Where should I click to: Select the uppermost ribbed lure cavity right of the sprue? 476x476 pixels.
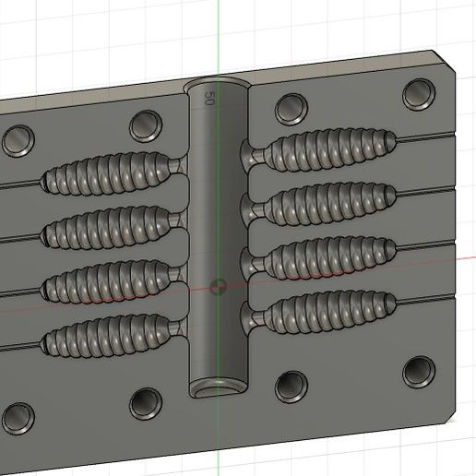pyautogui.click(x=329, y=150)
